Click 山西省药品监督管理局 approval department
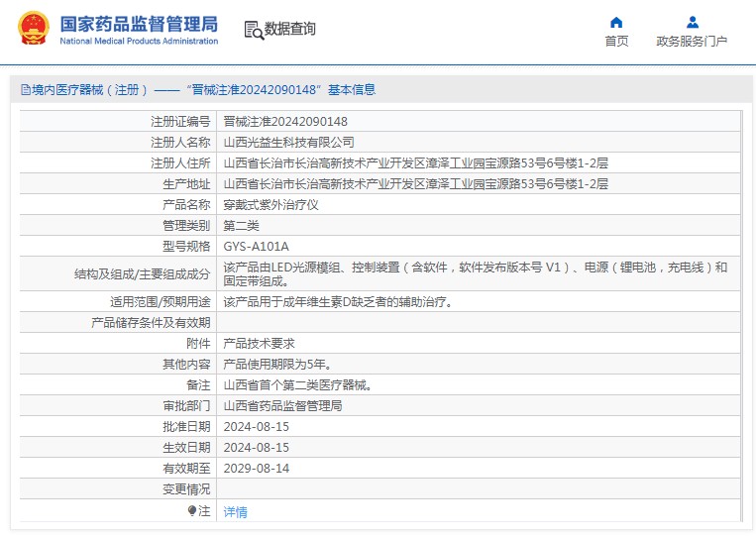The image size is (756, 538). tap(282, 405)
